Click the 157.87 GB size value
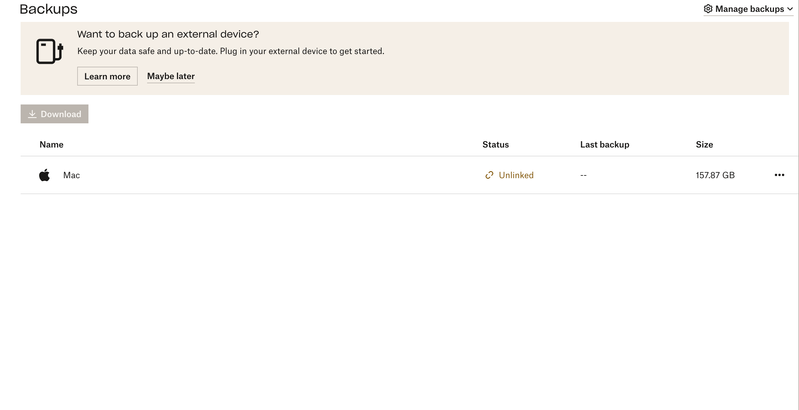This screenshot has height=410, width=799. [x=715, y=175]
